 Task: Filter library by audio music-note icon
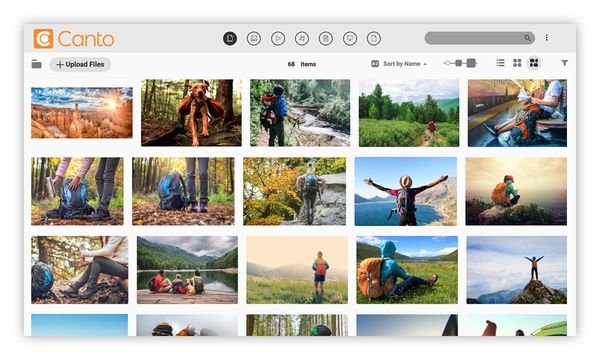pyautogui.click(x=302, y=38)
